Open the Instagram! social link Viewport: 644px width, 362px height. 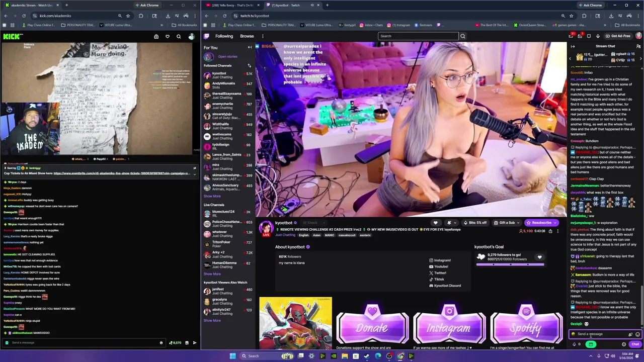coord(440,260)
